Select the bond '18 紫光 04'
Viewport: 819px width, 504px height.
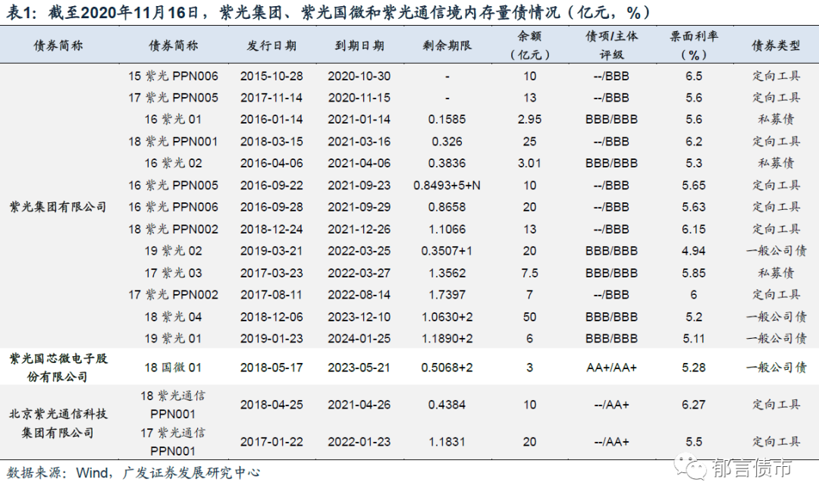(173, 317)
